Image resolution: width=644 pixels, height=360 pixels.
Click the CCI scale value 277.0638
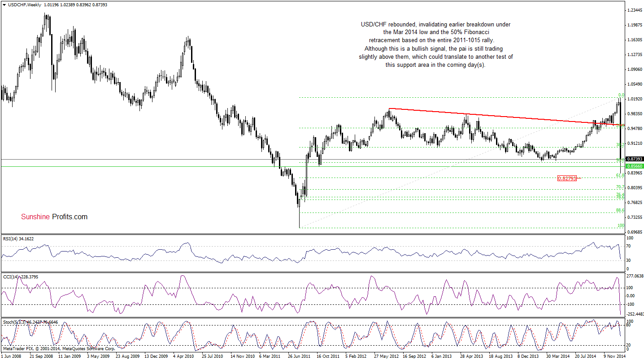[635, 277]
